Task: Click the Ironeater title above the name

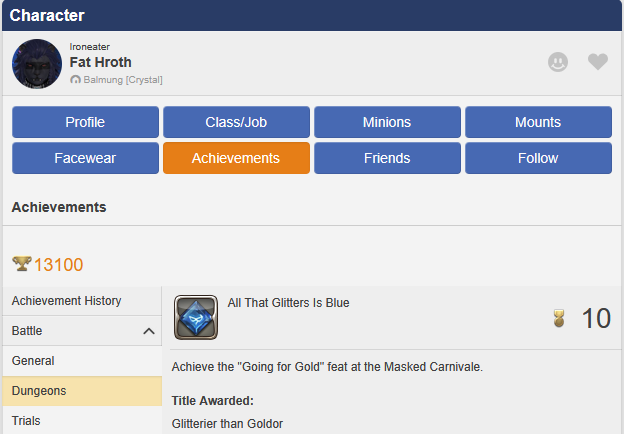Action: tap(90, 47)
